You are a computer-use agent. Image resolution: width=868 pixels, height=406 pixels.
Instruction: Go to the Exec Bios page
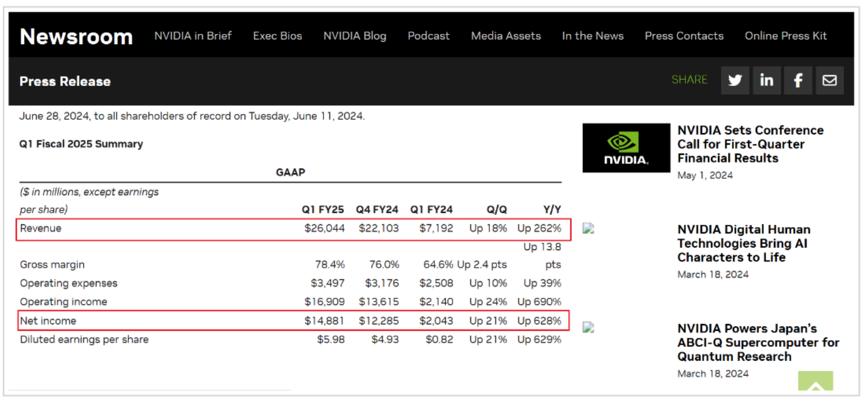coord(277,36)
